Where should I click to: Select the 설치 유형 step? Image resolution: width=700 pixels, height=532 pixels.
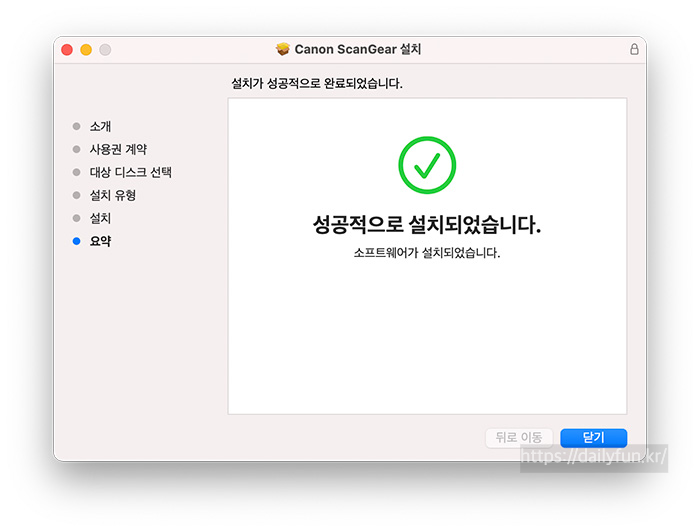(x=112, y=195)
